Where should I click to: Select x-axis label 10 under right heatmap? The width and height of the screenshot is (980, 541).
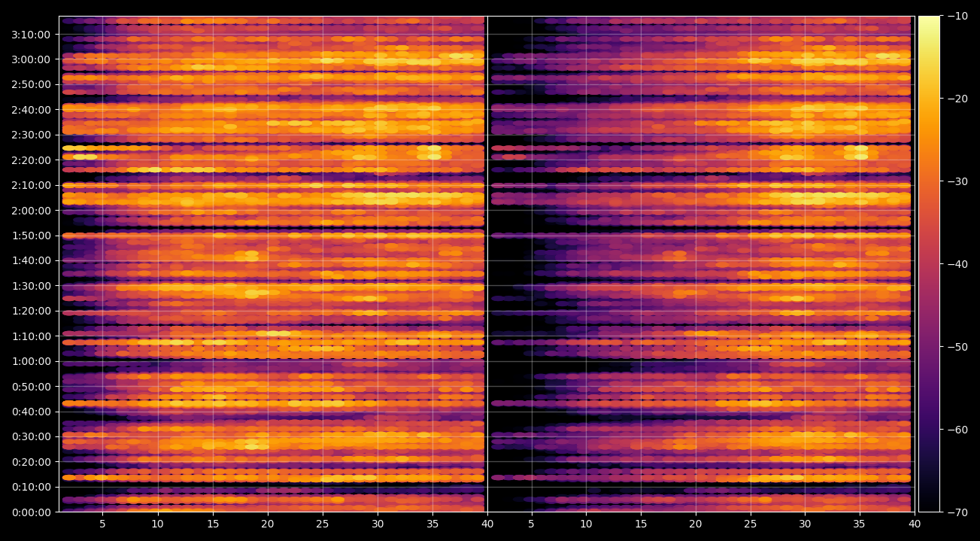pos(586,524)
